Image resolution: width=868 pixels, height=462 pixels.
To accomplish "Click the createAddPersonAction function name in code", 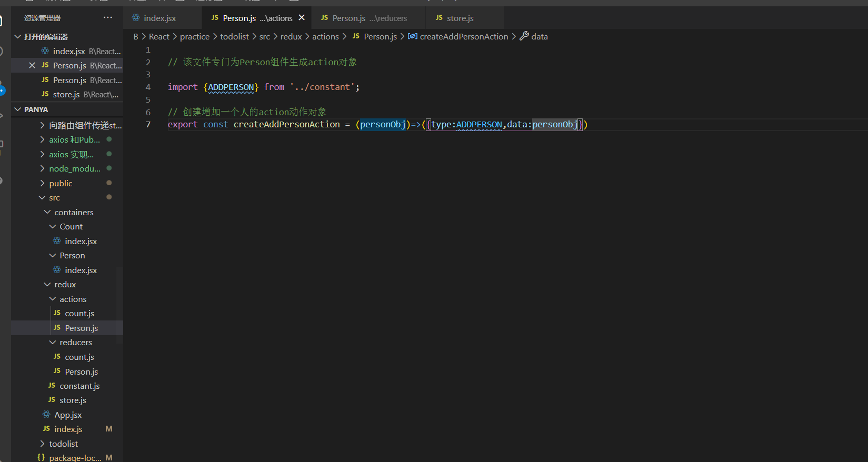I will tap(287, 124).
